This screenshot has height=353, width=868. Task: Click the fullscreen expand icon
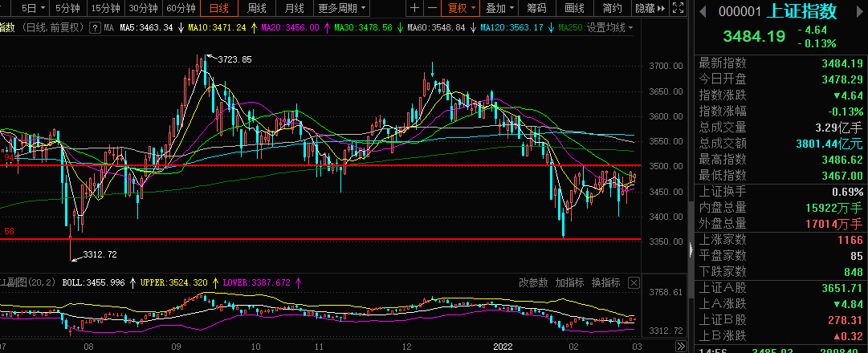[x=679, y=9]
